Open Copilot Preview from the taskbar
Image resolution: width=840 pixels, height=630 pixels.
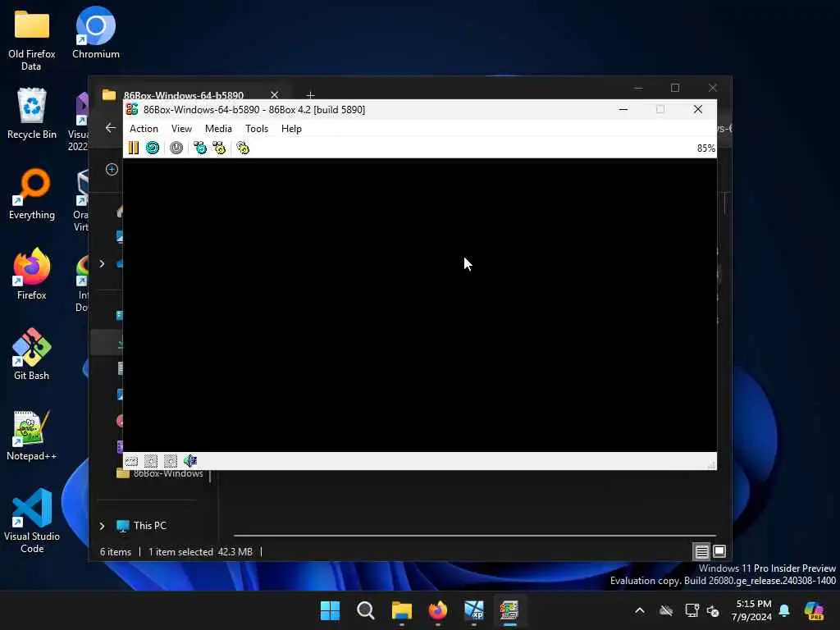[x=814, y=610]
